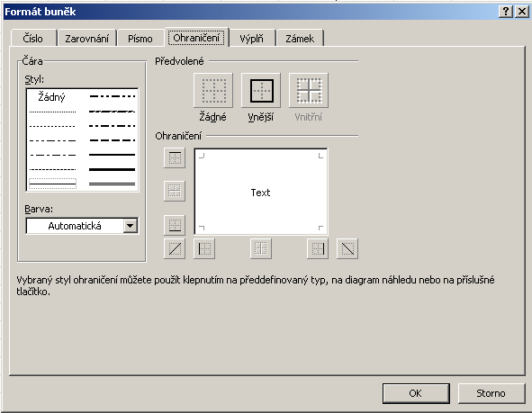Apply the Žádné (no border) preset
Viewport: 532px width, 413px height.
(x=213, y=90)
